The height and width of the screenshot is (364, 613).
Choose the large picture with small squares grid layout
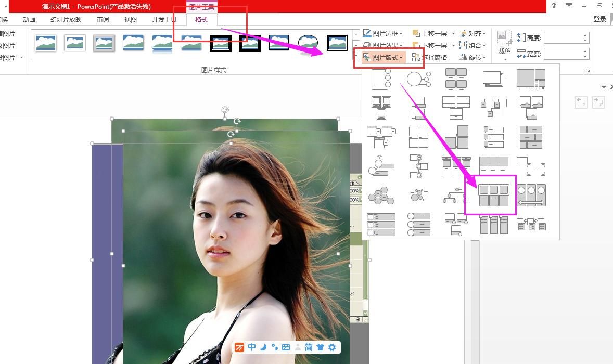tap(531, 79)
